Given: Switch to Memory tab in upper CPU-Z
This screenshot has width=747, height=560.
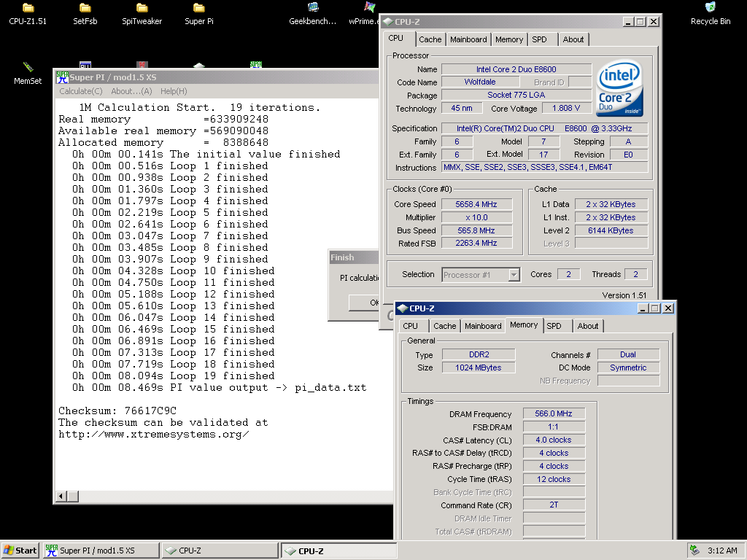Looking at the screenshot, I should tap(508, 39).
